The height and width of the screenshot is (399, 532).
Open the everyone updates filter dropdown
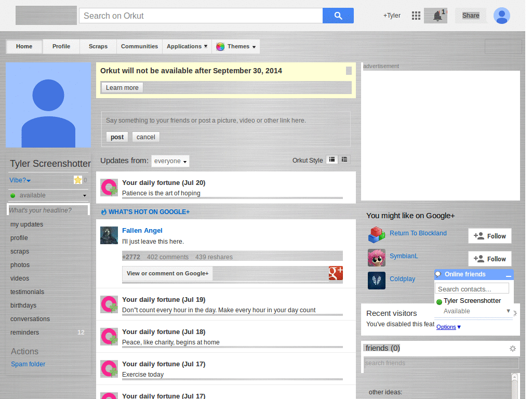click(170, 161)
